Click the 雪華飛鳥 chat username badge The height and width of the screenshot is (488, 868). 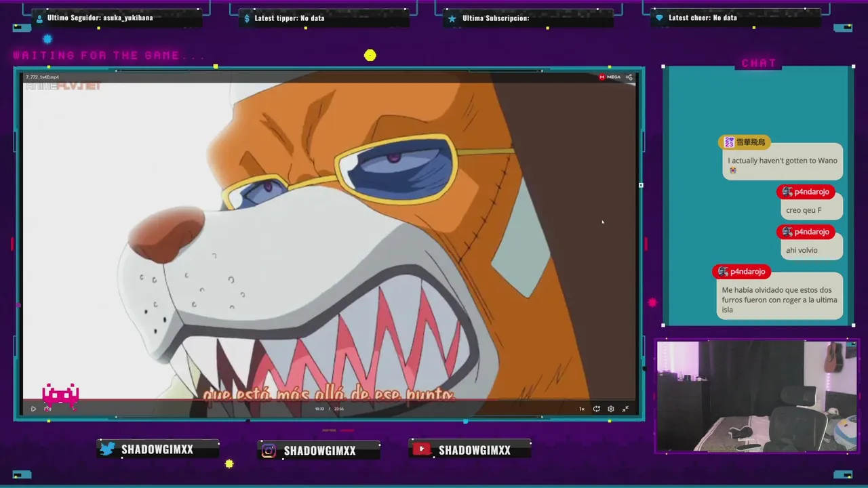(745, 142)
